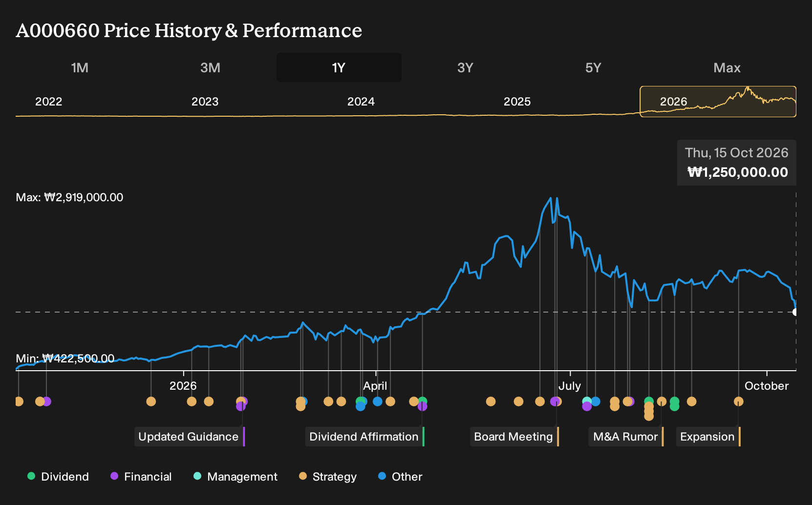Viewport: 812px width, 505px height.
Task: Click the teal Management event dot after July
Action: click(587, 401)
